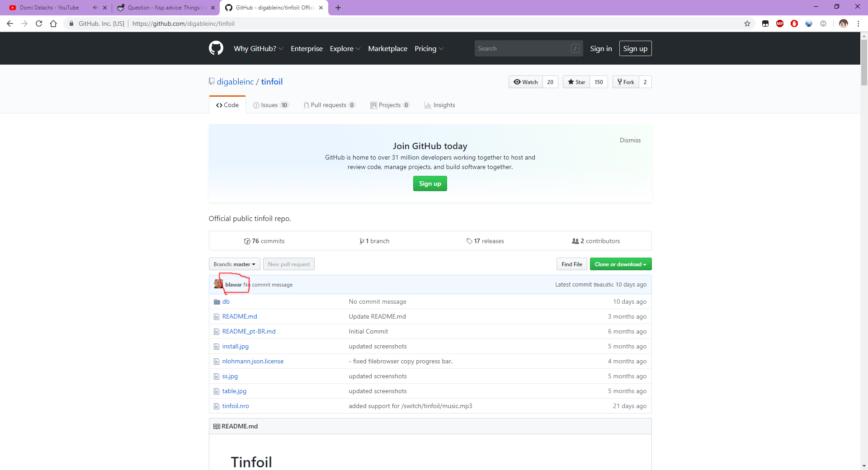The height and width of the screenshot is (470, 868).
Task: Switch to the Insights tab
Action: tap(440, 105)
